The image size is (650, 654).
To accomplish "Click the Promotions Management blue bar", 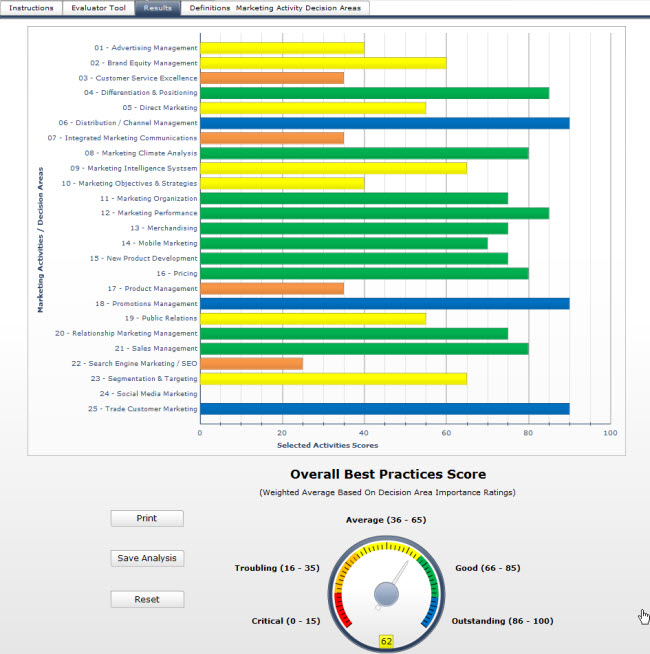I will (385, 304).
